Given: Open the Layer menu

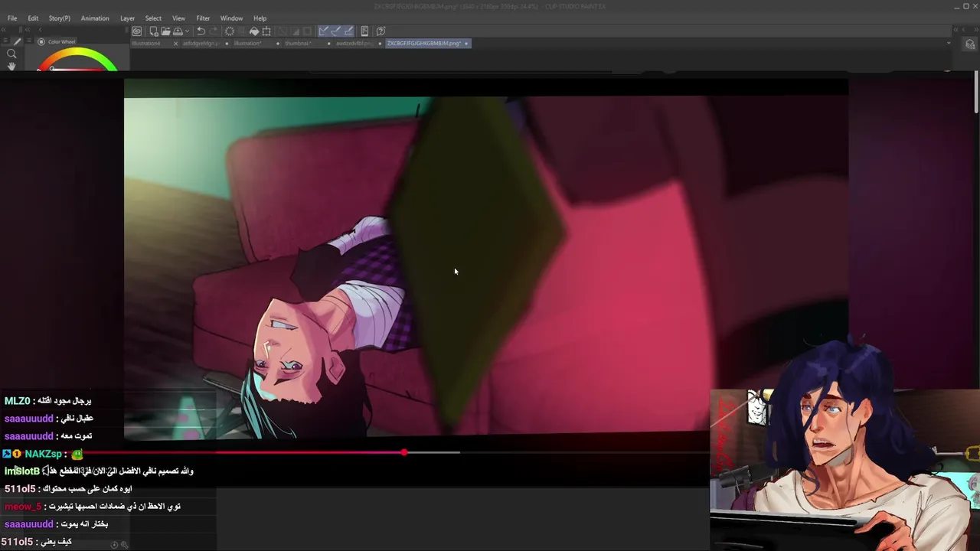Looking at the screenshot, I should click(x=127, y=18).
